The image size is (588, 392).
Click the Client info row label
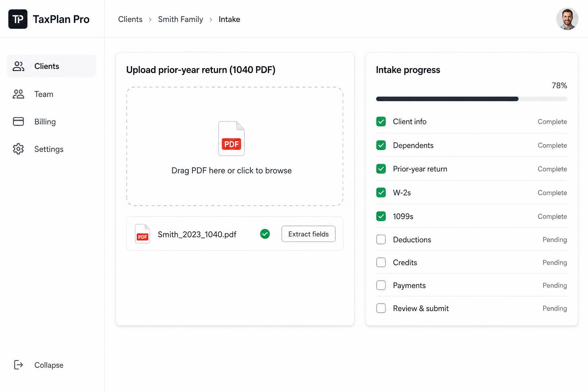[410, 122]
